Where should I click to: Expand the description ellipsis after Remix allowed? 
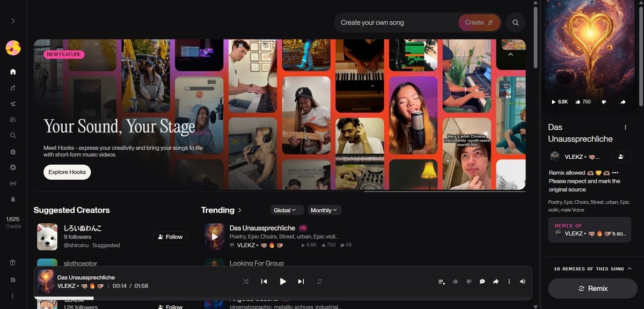point(615,173)
